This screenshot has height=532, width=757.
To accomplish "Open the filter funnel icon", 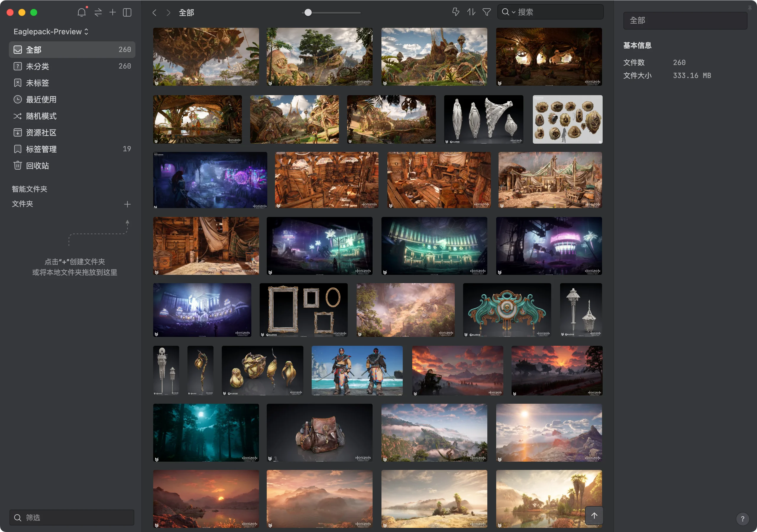I will click(x=487, y=12).
